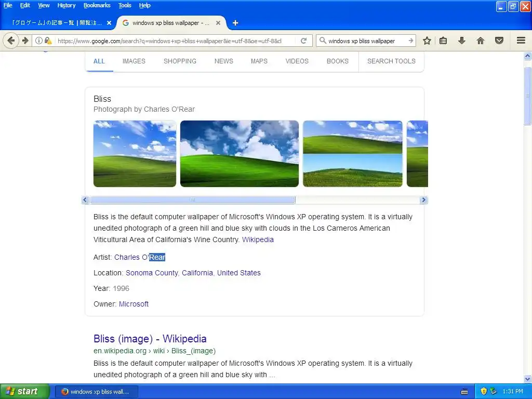Click carousel scrollbar left arrow

pos(85,200)
